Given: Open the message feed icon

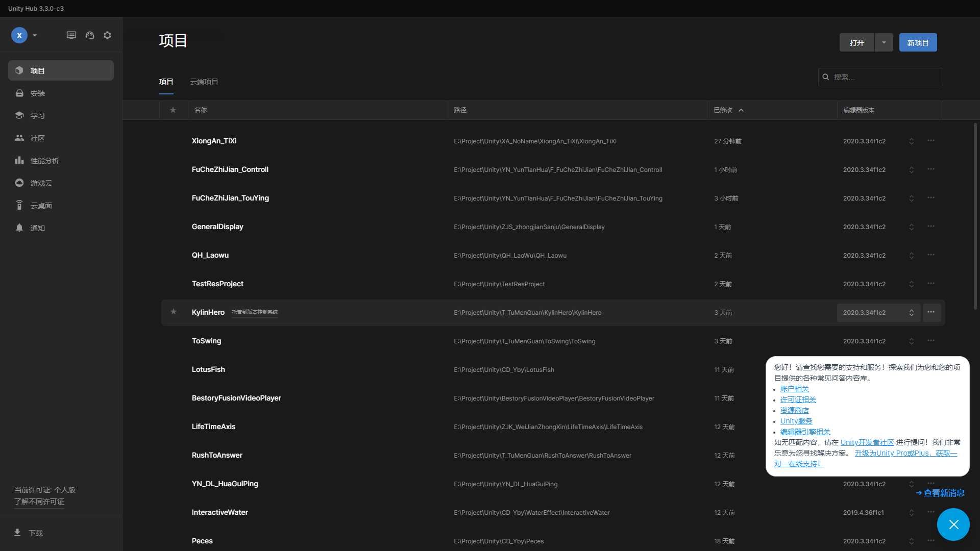Looking at the screenshot, I should pos(71,35).
